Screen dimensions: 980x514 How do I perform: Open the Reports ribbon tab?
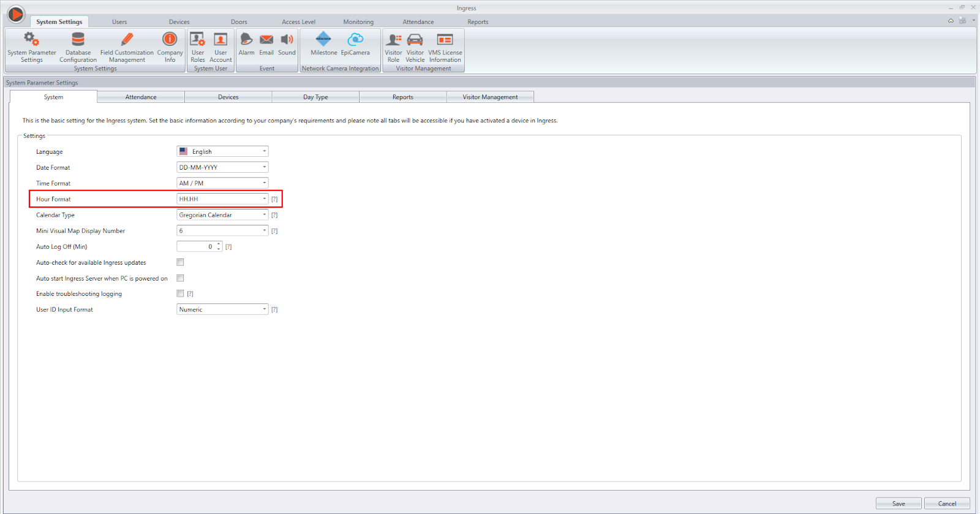(478, 22)
